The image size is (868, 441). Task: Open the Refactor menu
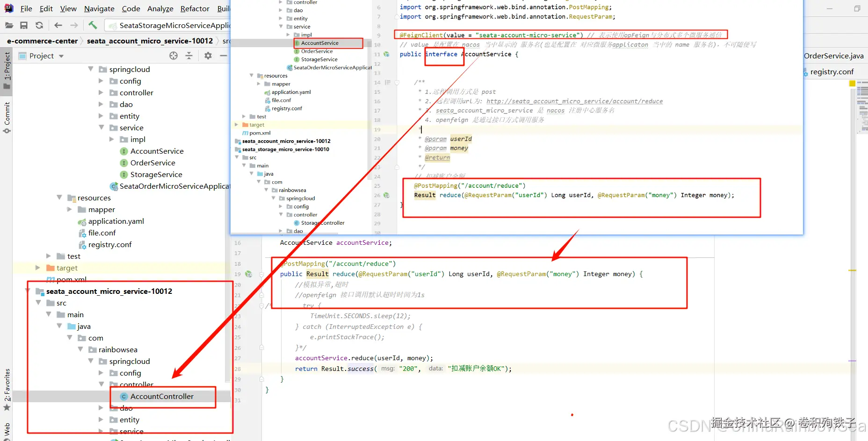coord(195,8)
